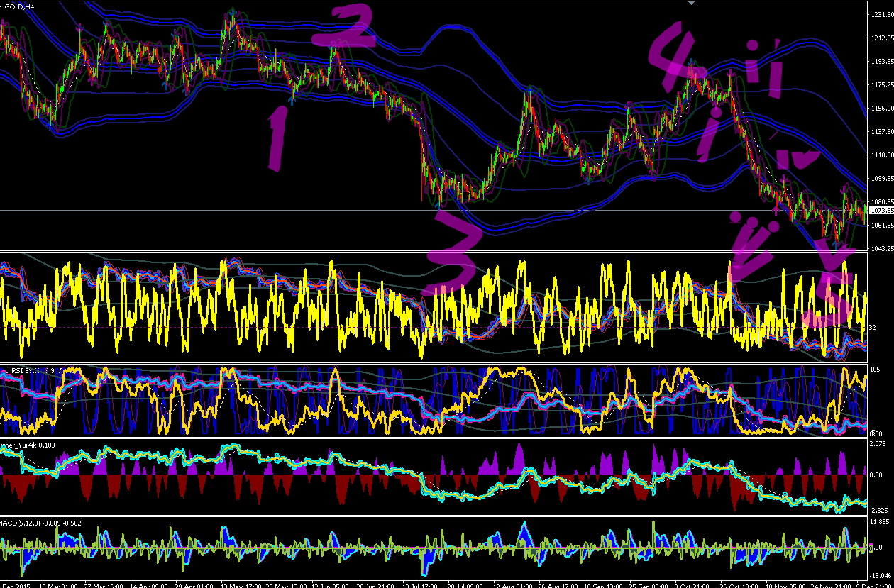
Task: Click the 0.00 level in Fisher pane scale
Action: click(876, 475)
